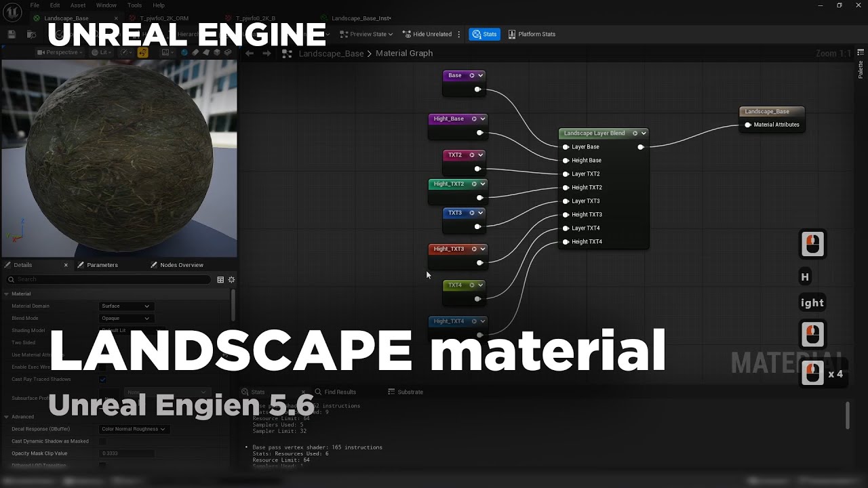Go back with the graph left arrow
868x488 pixels.
(x=250, y=53)
